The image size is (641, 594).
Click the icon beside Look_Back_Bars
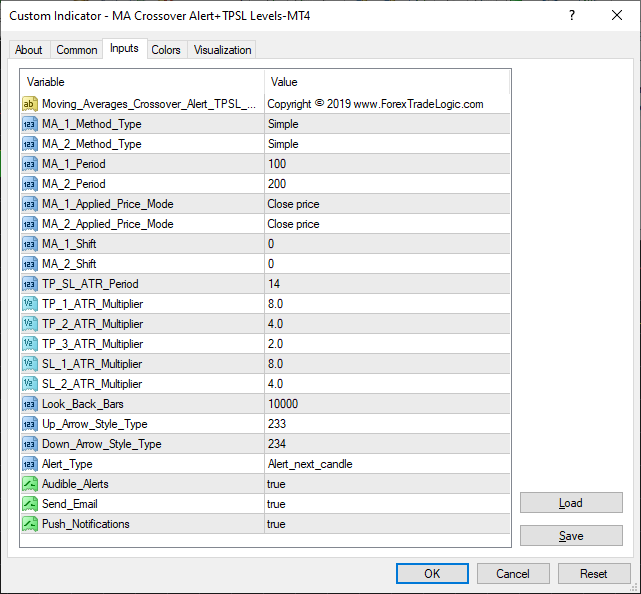point(30,404)
